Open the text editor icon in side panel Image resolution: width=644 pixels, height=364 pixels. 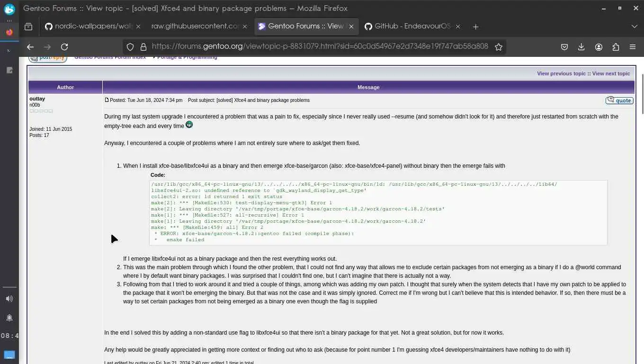click(9, 70)
